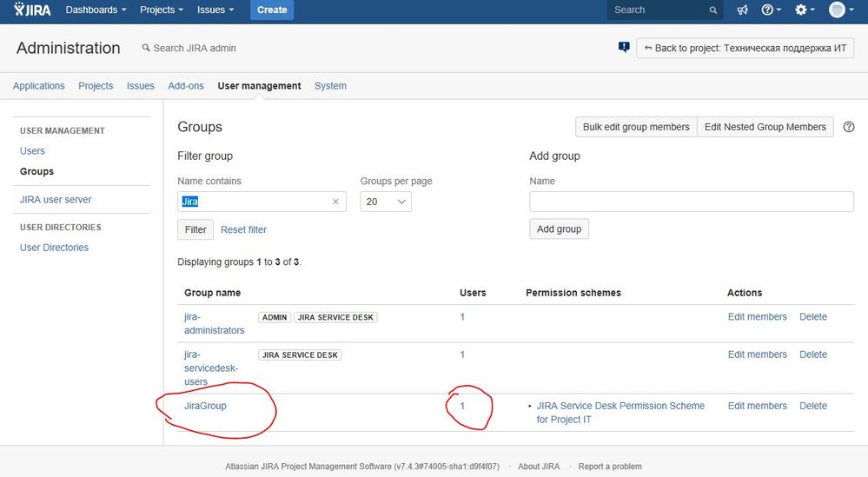Click the blue feedback notification icon
Image resolution: width=868 pixels, height=477 pixels.
click(624, 48)
